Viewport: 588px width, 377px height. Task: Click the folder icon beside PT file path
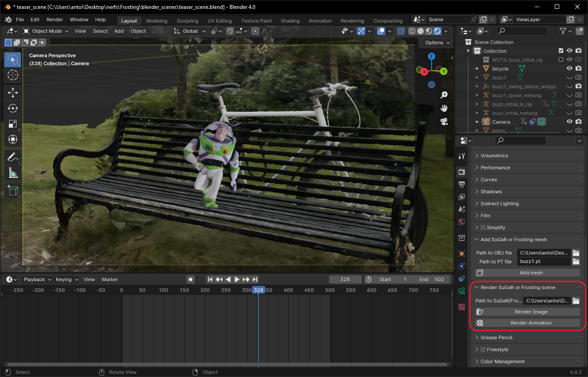(576, 262)
